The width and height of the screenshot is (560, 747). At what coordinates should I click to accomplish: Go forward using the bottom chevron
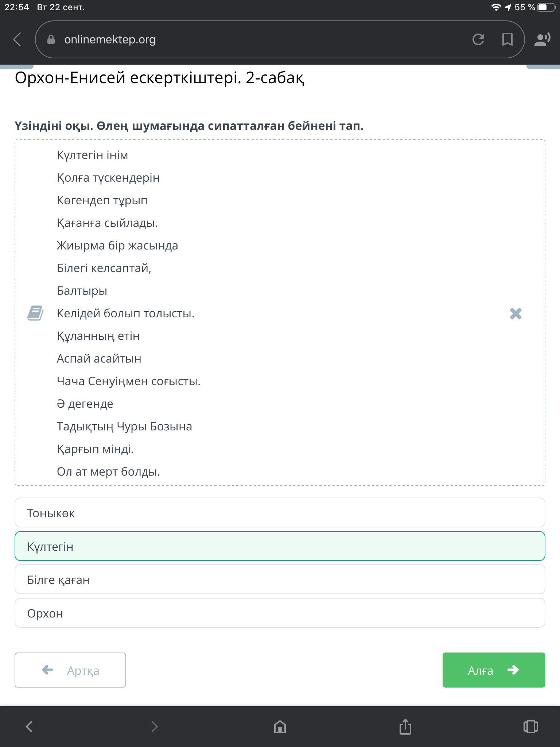pos(155,726)
